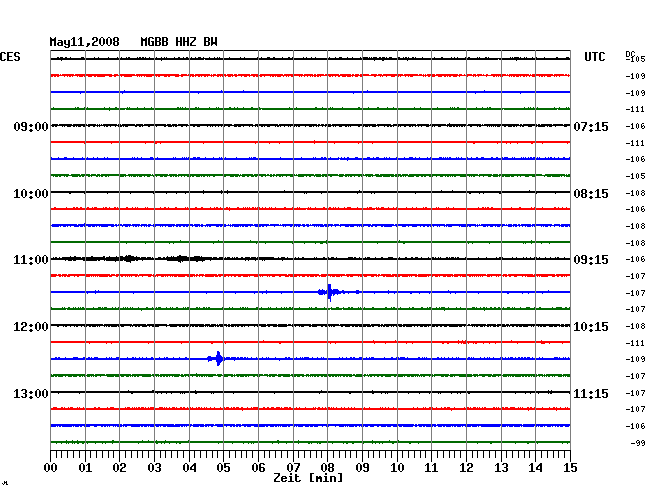Click the 15 minute axis label

click(570, 468)
